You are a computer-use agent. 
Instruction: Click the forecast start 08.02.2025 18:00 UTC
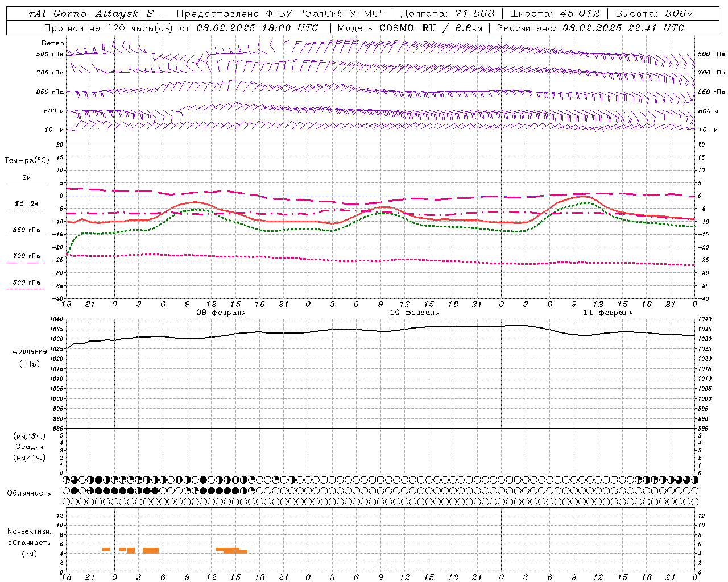pos(257,28)
